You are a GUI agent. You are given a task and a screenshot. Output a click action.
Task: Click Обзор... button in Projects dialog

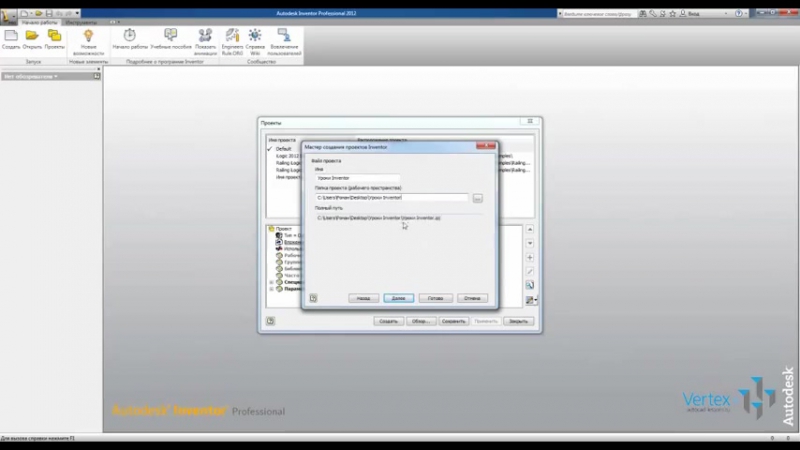421,321
